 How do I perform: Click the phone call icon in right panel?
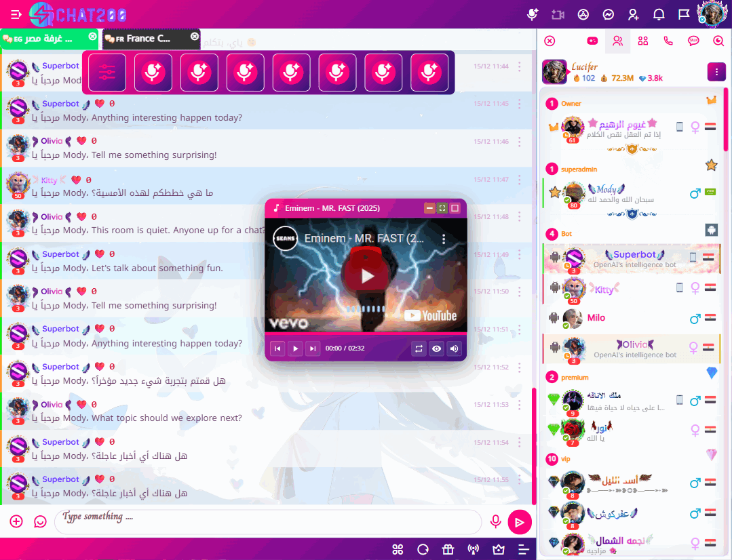tap(668, 41)
